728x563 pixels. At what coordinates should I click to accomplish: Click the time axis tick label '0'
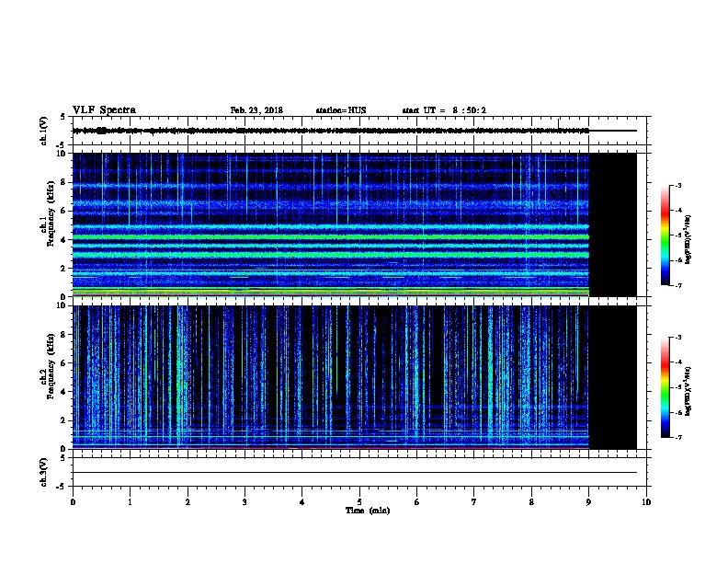[x=73, y=501]
